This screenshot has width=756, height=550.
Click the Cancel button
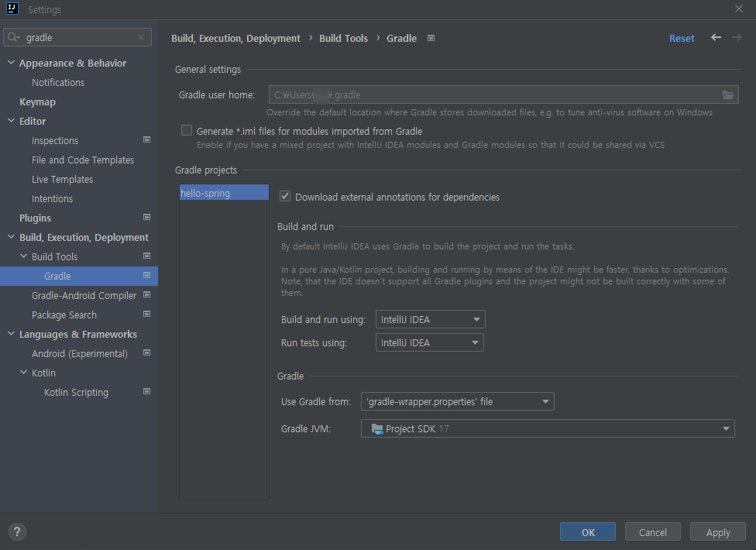click(652, 531)
